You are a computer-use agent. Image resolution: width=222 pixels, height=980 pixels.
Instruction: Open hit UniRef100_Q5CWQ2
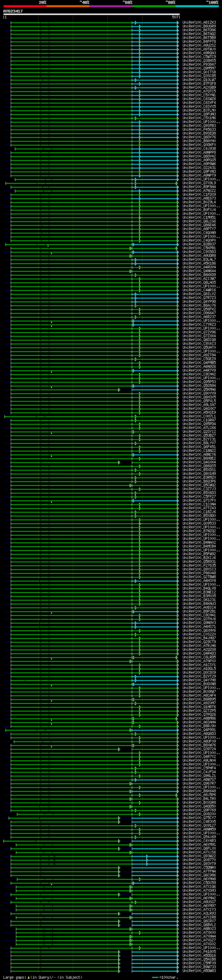pos(199,485)
